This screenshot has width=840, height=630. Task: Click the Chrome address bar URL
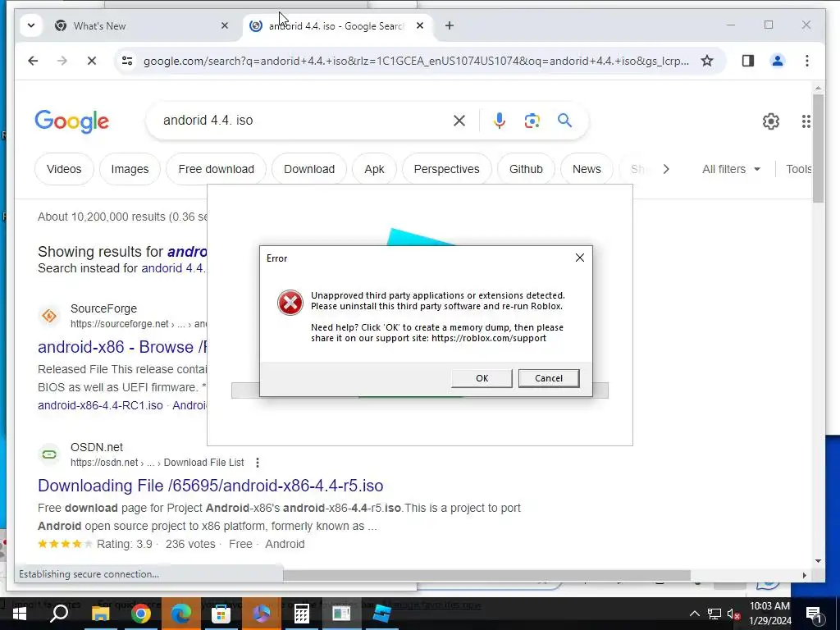pos(416,61)
